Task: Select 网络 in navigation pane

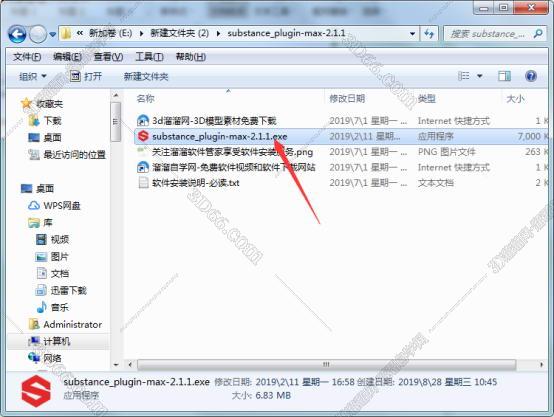Action: pos(52,358)
